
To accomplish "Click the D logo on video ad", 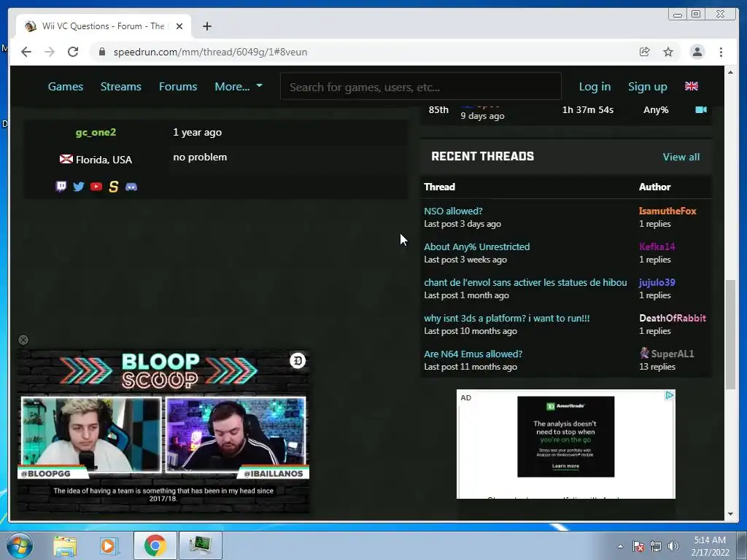I will pos(298,360).
